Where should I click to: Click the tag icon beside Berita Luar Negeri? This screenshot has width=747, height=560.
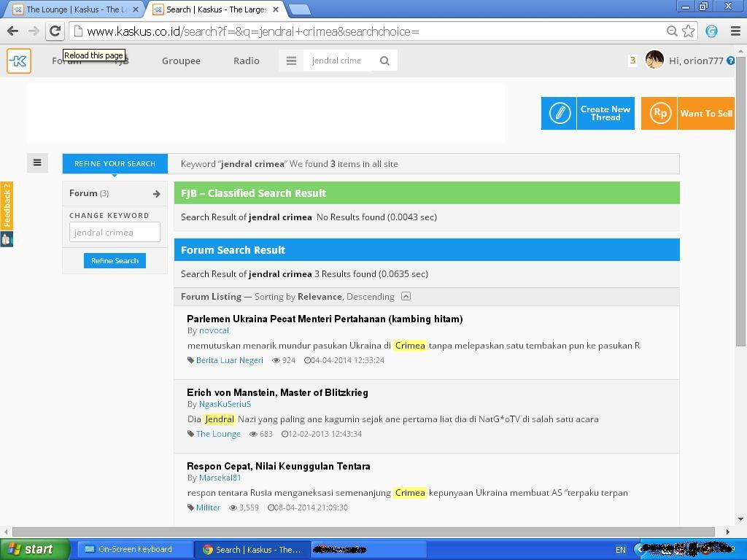(x=191, y=360)
